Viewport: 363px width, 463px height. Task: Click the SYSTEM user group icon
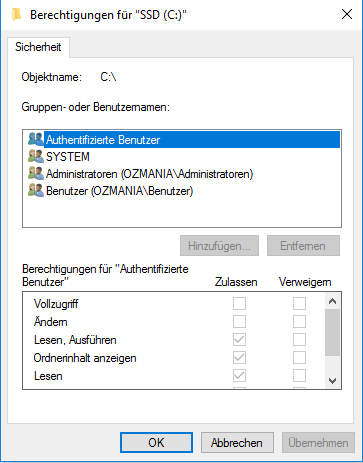point(36,156)
